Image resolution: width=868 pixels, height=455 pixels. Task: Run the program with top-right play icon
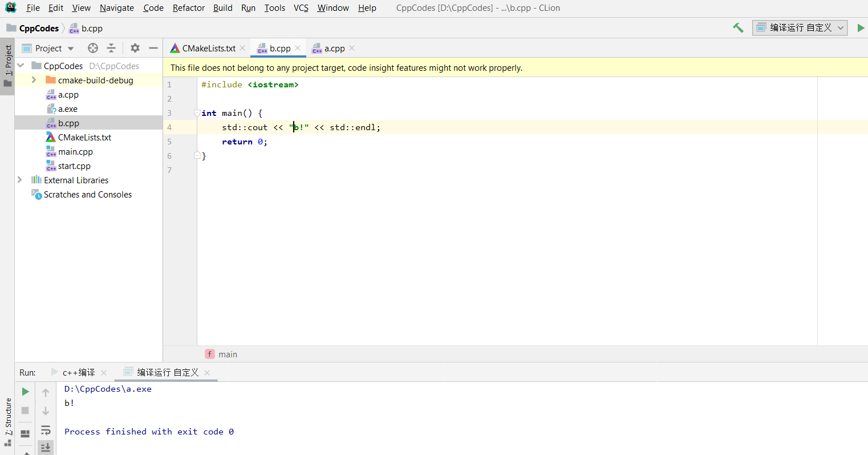click(x=861, y=28)
